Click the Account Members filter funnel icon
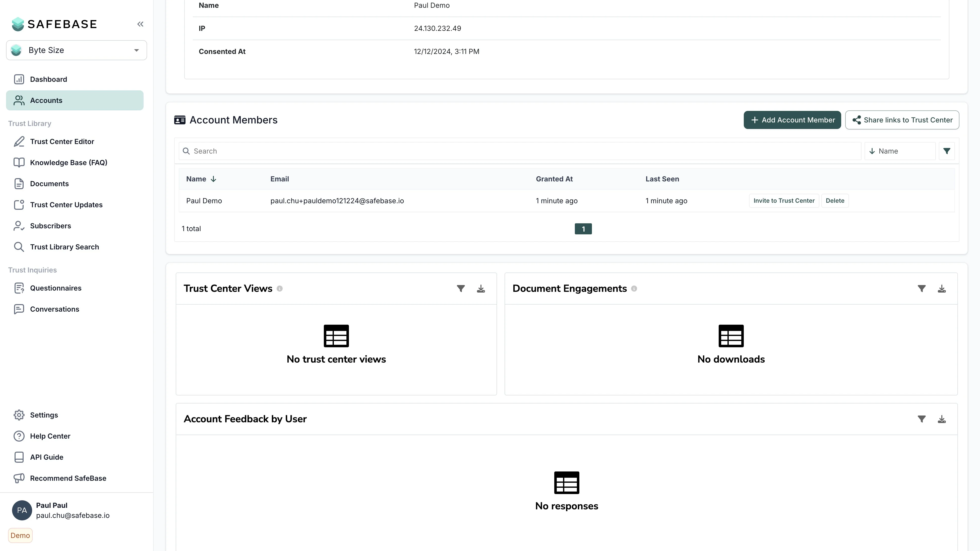Image resolution: width=980 pixels, height=551 pixels. [x=947, y=151]
